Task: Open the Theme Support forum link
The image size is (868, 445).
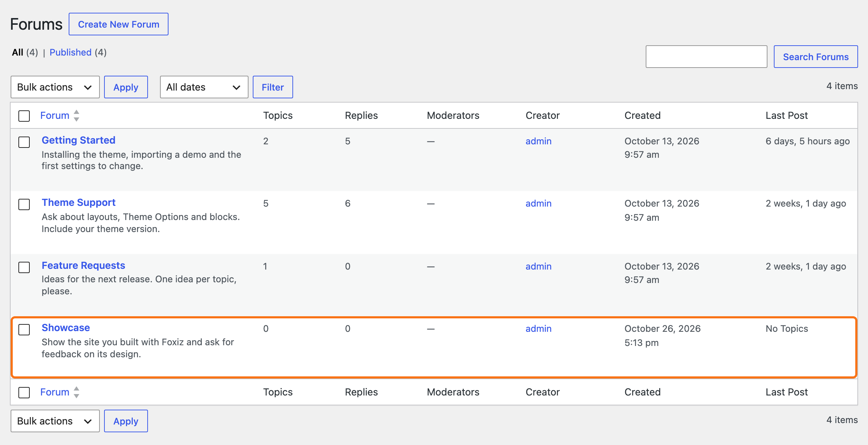Action: [x=79, y=202]
